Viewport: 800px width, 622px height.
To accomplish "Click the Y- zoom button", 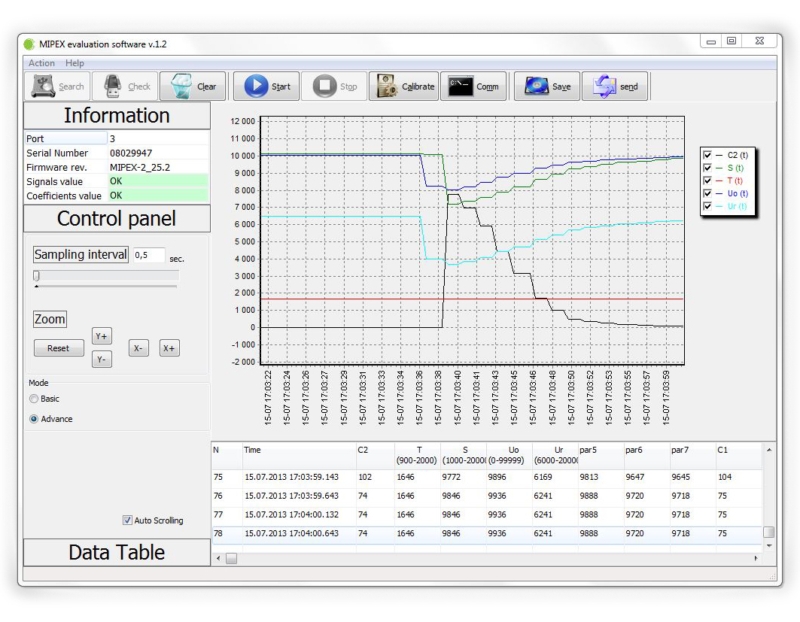I will tap(102, 360).
